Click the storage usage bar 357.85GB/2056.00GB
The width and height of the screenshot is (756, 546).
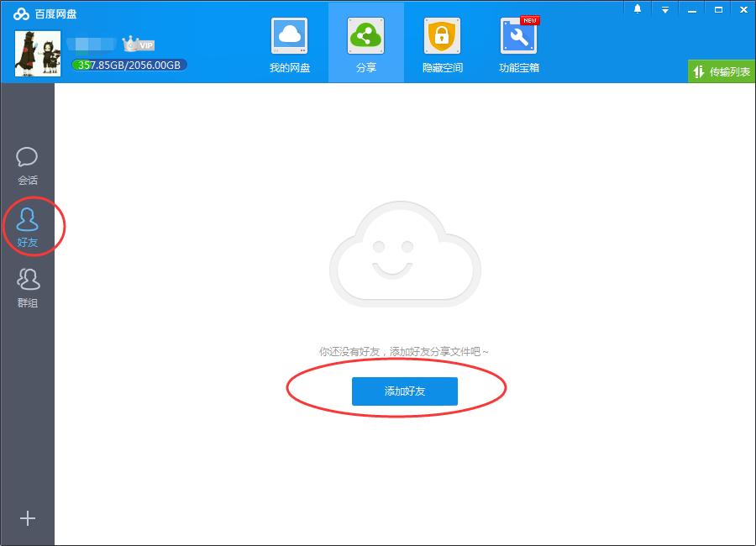click(x=129, y=65)
